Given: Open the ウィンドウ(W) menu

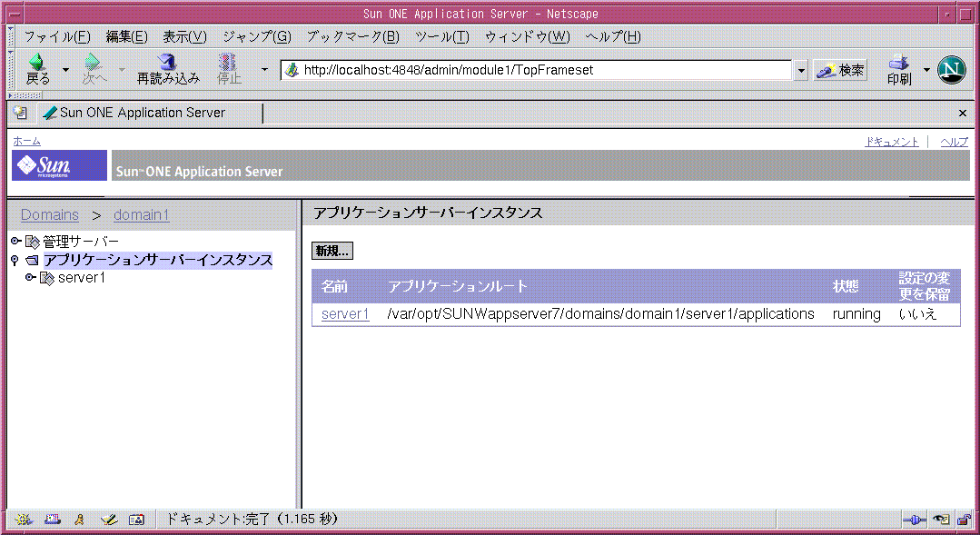Looking at the screenshot, I should [x=528, y=37].
